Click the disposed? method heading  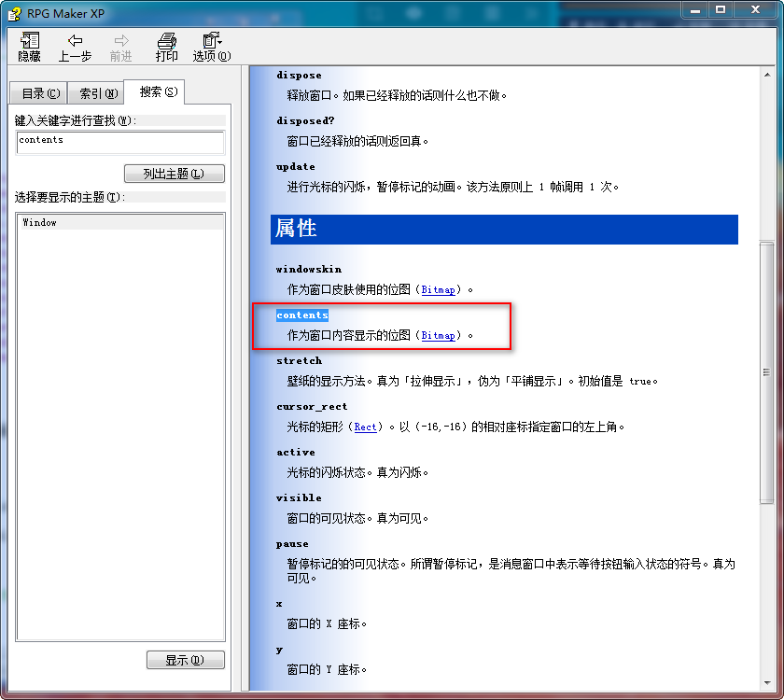305,120
